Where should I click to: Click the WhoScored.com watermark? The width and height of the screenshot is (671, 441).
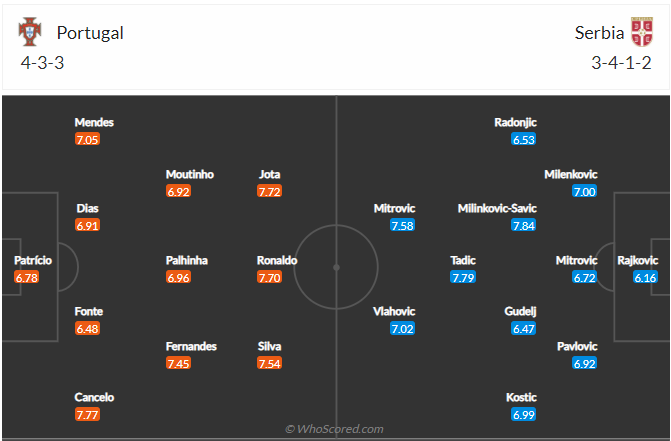[335, 429]
